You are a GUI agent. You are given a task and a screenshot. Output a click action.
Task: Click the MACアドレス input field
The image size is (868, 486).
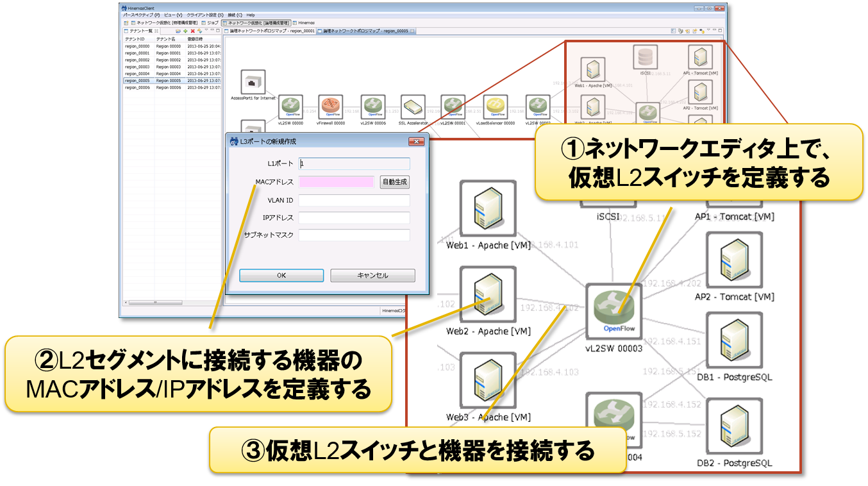(337, 182)
